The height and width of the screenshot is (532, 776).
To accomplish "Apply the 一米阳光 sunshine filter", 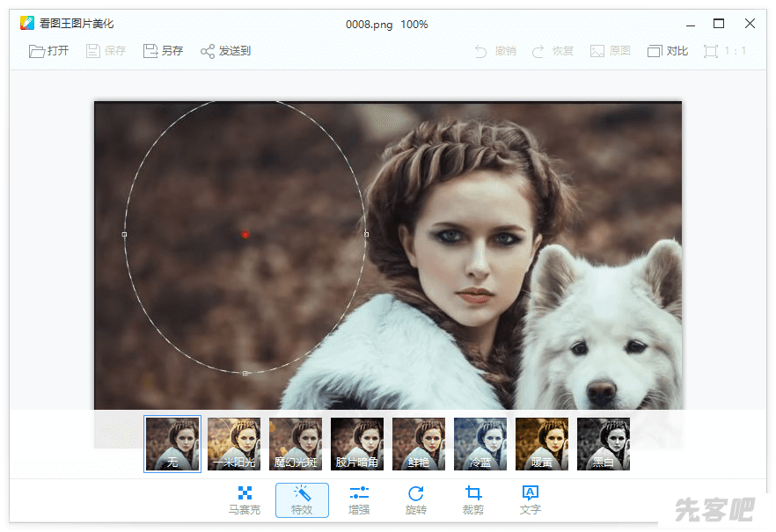I will 234,444.
